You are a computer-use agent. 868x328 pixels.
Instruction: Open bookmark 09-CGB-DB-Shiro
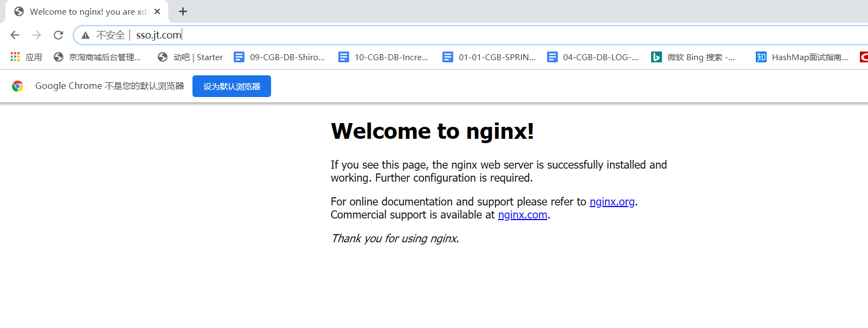[x=279, y=57]
